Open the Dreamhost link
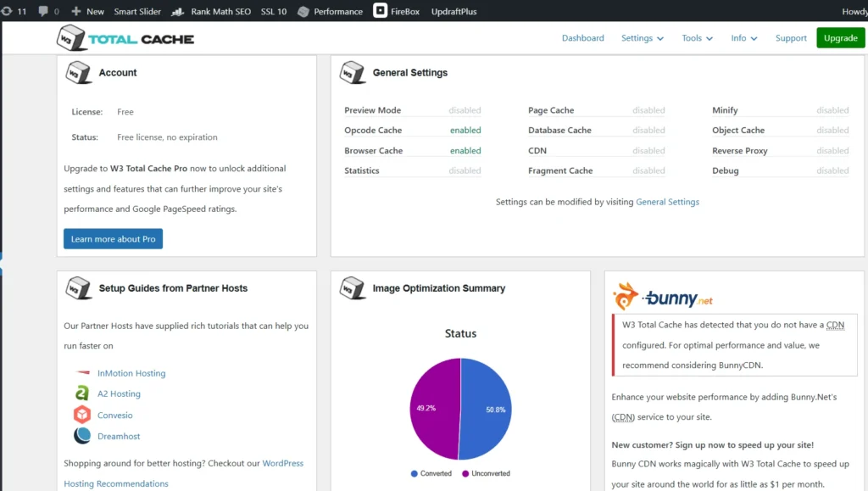 click(x=119, y=436)
